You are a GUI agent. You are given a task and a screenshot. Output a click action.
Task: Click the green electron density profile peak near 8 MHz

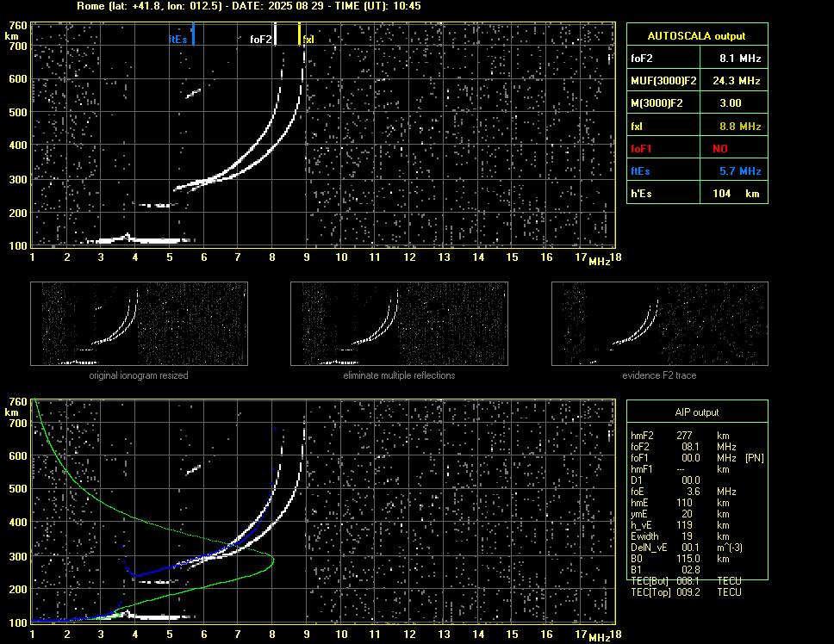point(273,559)
